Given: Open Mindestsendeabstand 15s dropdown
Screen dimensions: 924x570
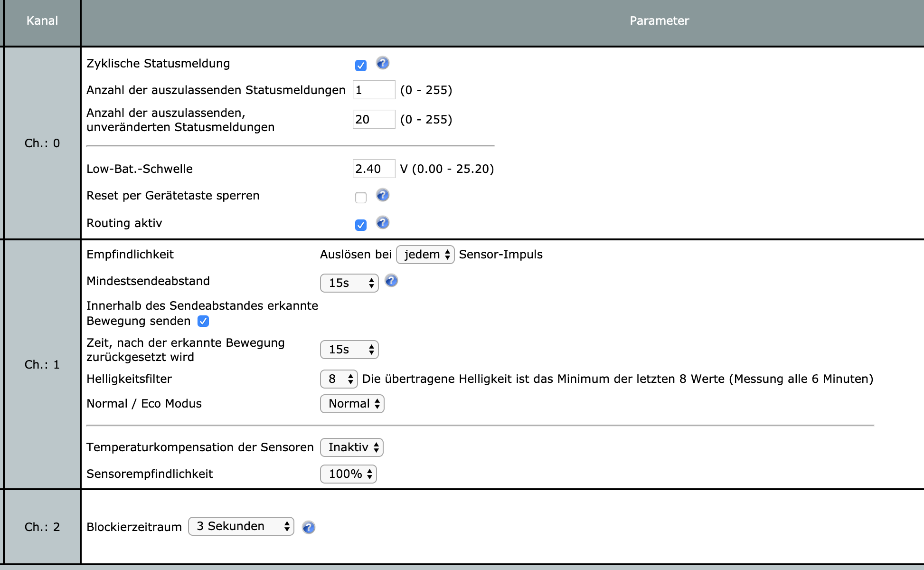Looking at the screenshot, I should tap(349, 283).
